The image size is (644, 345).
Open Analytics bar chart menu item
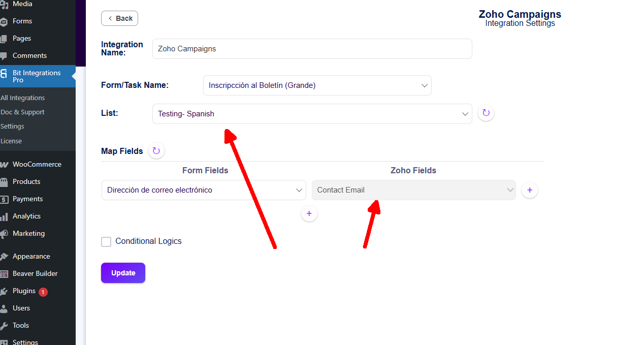coord(4,216)
